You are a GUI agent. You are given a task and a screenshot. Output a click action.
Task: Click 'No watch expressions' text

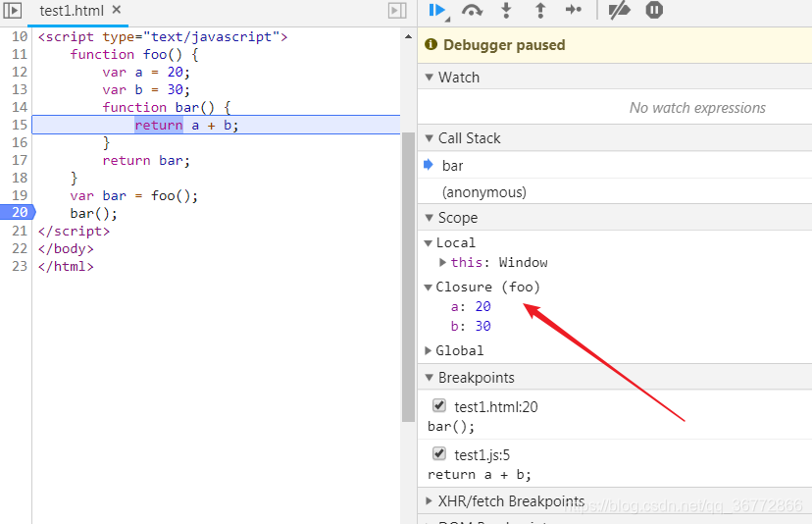[x=697, y=108]
